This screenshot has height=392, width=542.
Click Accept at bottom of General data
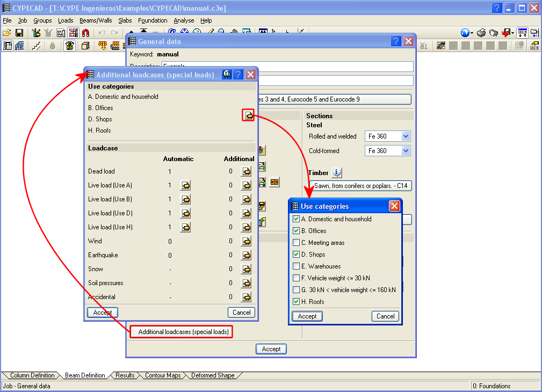[271, 349]
